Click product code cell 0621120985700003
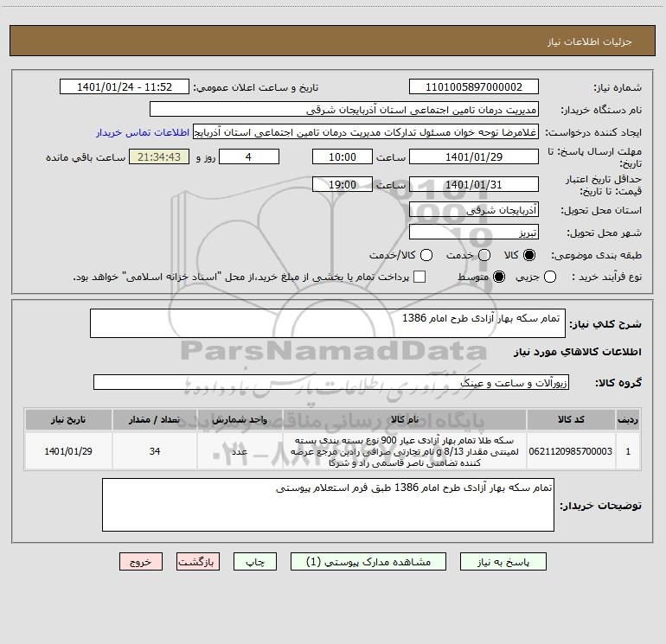This screenshot has width=666, height=644. [x=571, y=451]
